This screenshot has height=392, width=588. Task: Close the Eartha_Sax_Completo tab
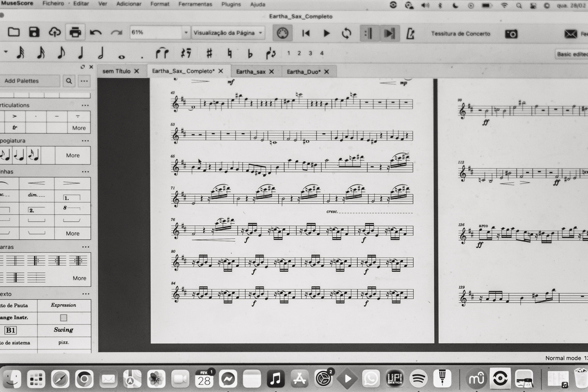pyautogui.click(x=221, y=71)
